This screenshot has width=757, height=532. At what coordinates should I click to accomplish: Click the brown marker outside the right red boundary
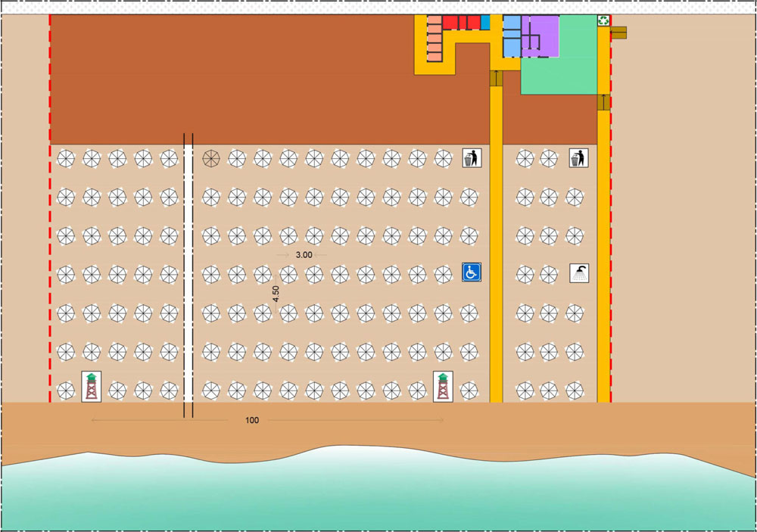(619, 33)
